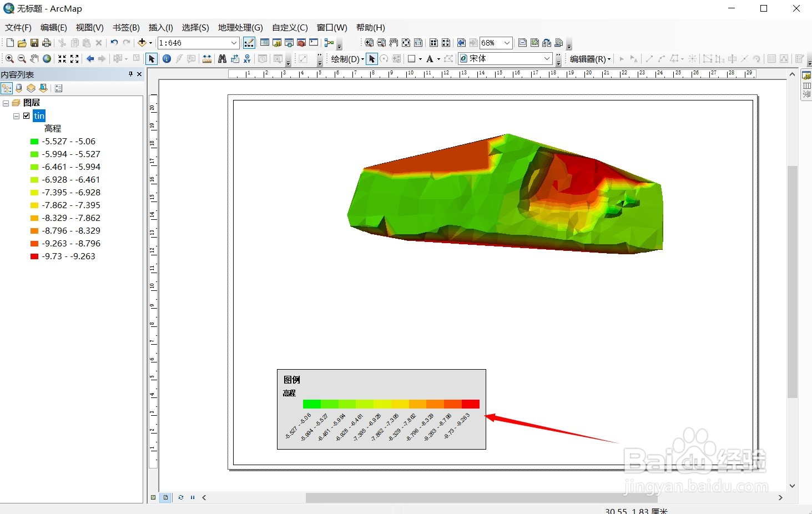812x514 pixels.
Task: Click the Focus Data Frame icon
Action: pos(534,43)
